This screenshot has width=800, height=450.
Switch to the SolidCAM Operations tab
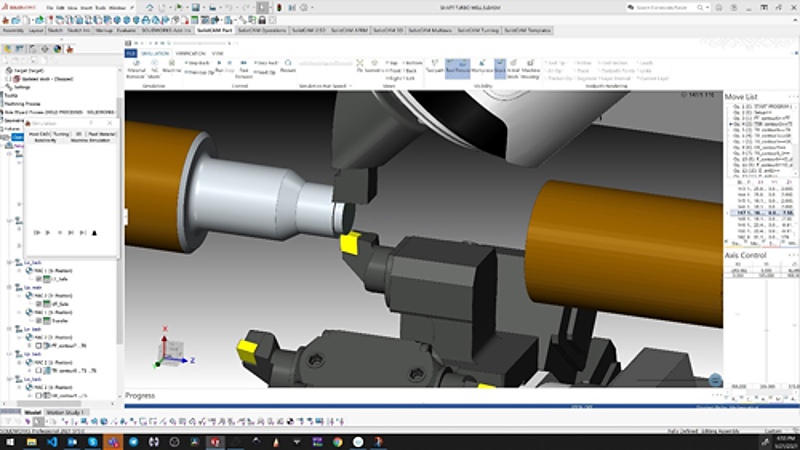262,30
